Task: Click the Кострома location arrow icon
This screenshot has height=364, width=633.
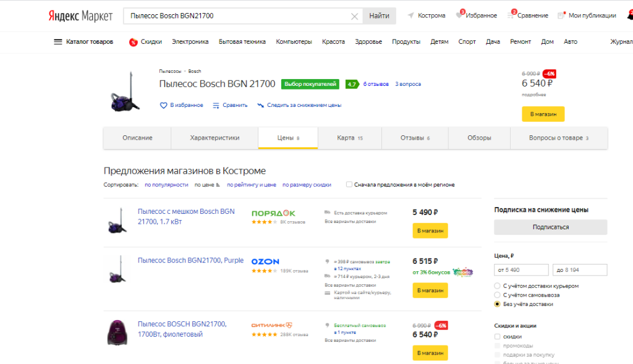Action: click(x=411, y=15)
